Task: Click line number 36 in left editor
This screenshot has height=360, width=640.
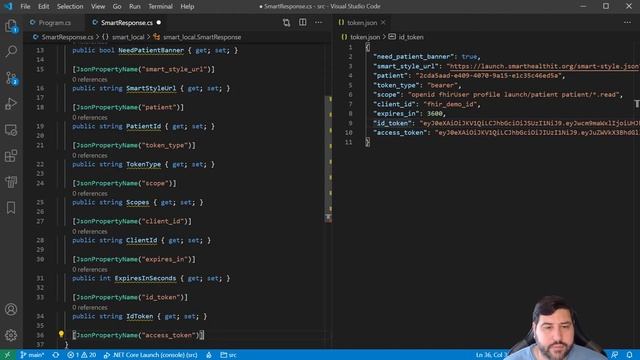Action: 40,335
